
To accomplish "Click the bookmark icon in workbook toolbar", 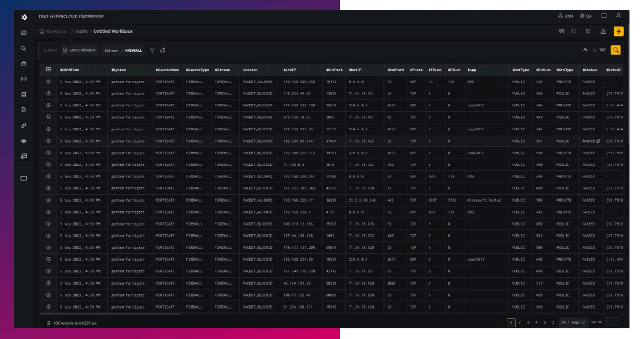I will [574, 31].
